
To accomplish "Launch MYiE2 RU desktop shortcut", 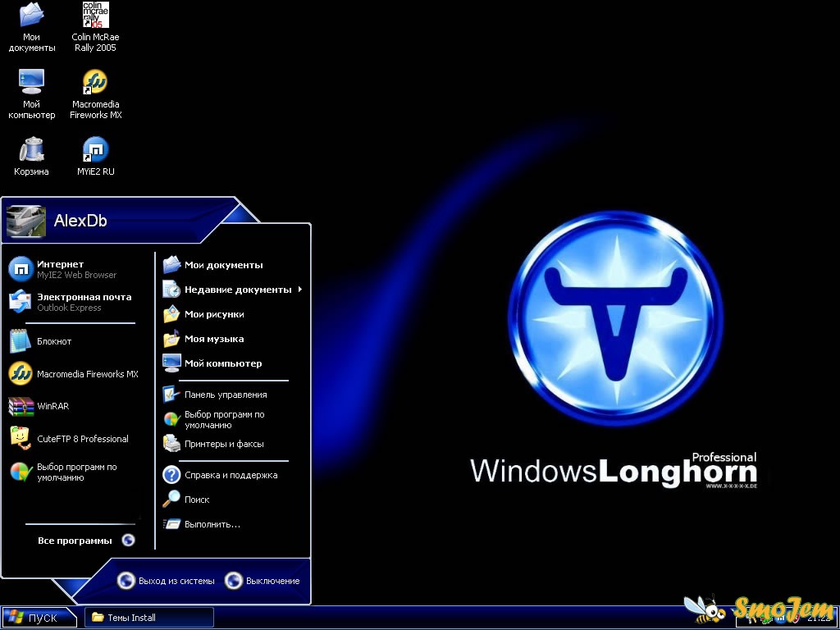I will click(95, 157).
